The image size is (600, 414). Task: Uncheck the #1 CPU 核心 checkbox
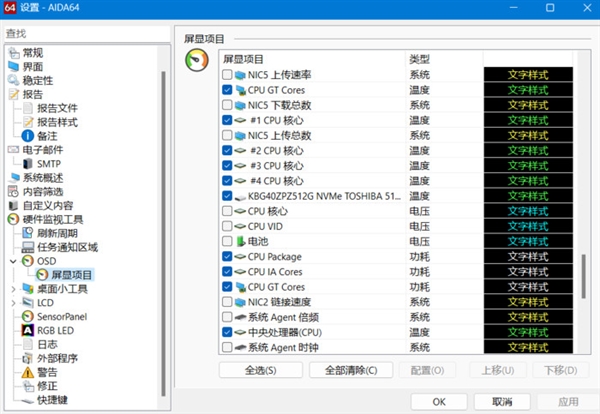(227, 120)
